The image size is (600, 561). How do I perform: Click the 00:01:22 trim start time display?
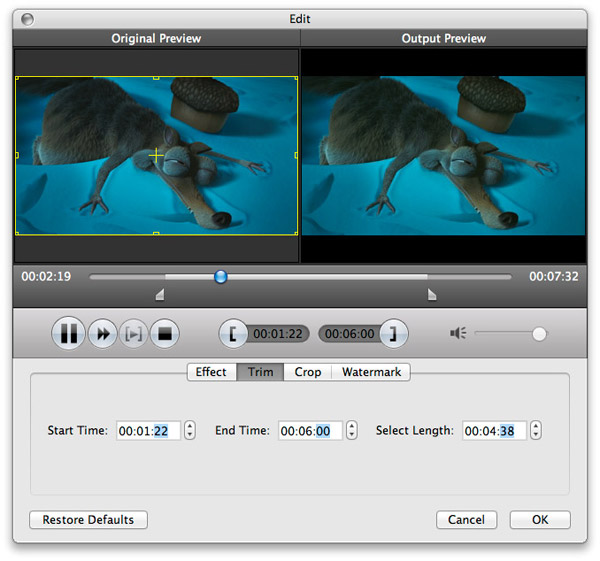(278, 334)
